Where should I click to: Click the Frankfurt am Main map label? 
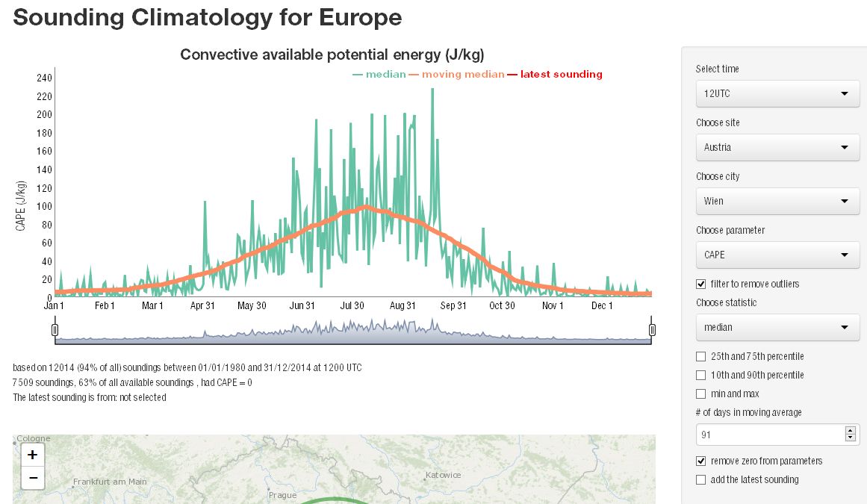coord(110,482)
